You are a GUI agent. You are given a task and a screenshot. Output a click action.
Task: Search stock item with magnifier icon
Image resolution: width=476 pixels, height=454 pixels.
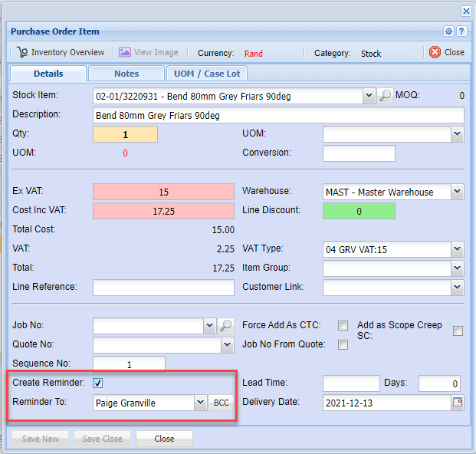click(386, 96)
